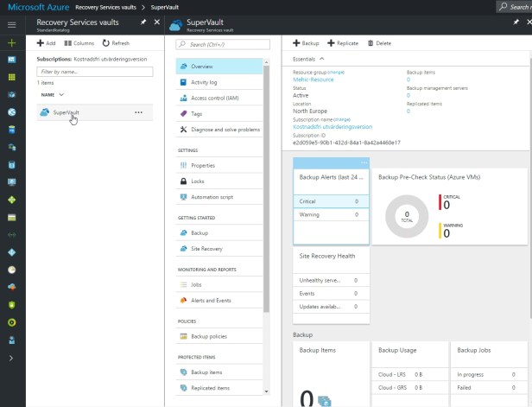Viewport: 532px width, 407px height.
Task: Click the Delete trash icon
Action: click(379, 42)
